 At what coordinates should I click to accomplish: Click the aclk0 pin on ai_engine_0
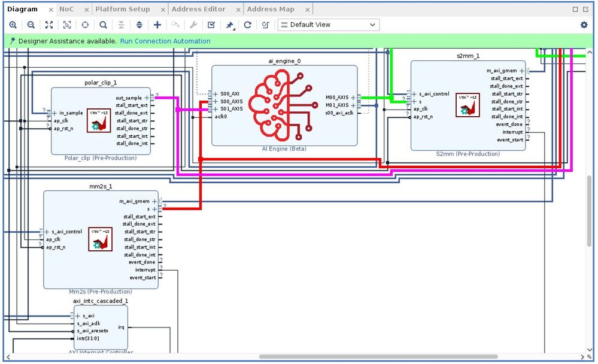pos(221,117)
